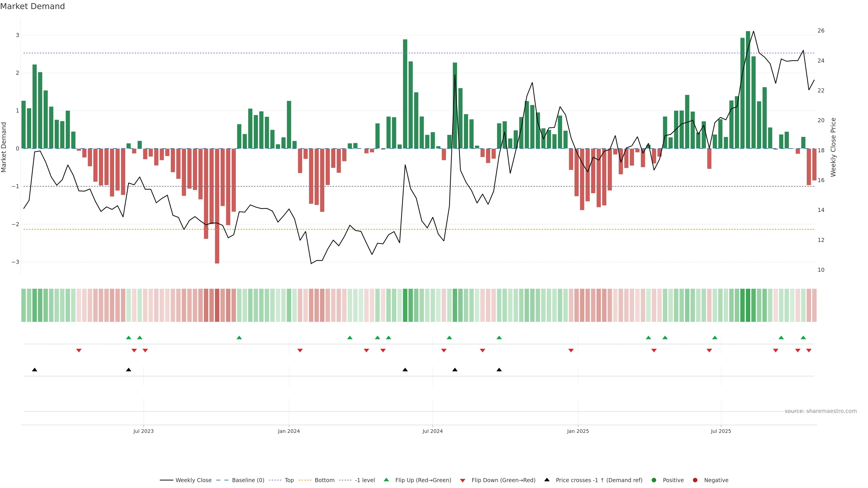Click the black Price crosses -1 legend triangle
This screenshot has height=488, width=868.
click(547, 480)
